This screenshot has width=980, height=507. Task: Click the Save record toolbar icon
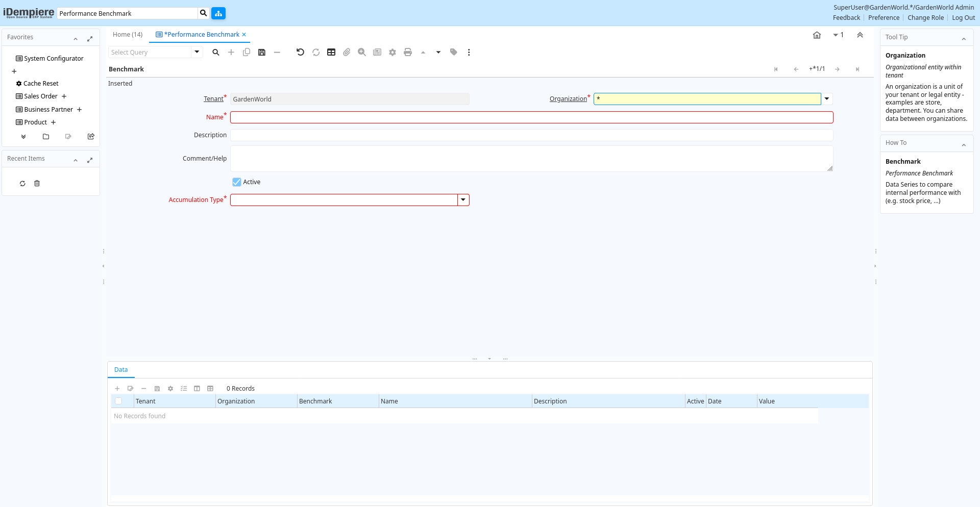coord(262,52)
